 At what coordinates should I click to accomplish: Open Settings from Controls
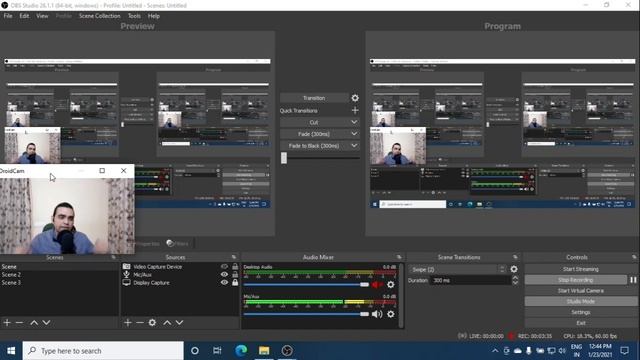(x=581, y=312)
